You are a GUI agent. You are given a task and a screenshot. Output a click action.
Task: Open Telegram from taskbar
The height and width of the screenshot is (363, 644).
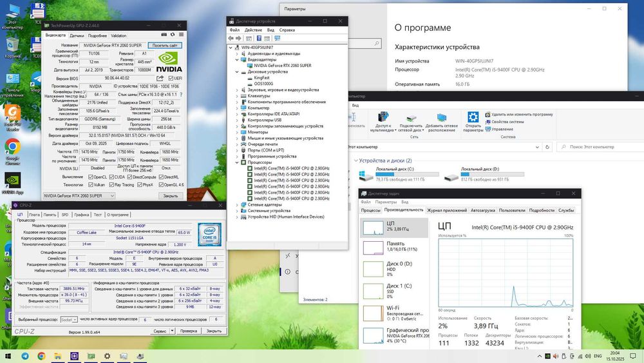25,356
